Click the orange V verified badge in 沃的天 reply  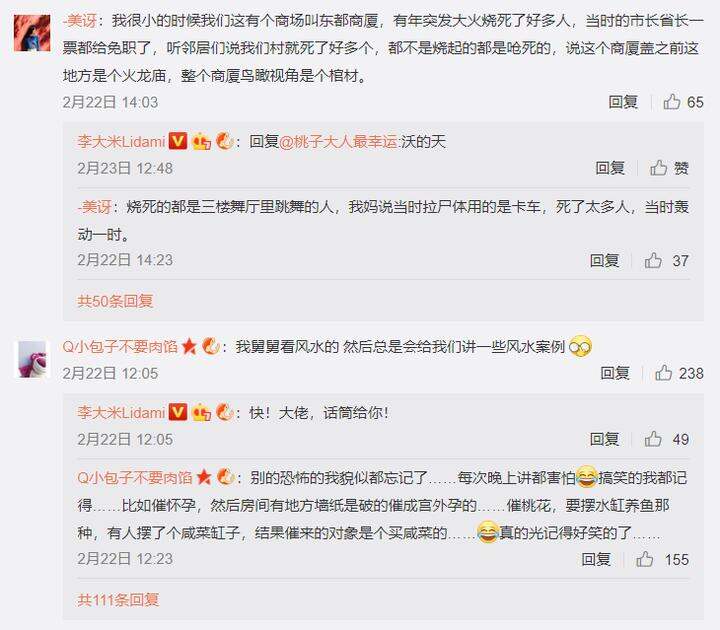[x=178, y=141]
